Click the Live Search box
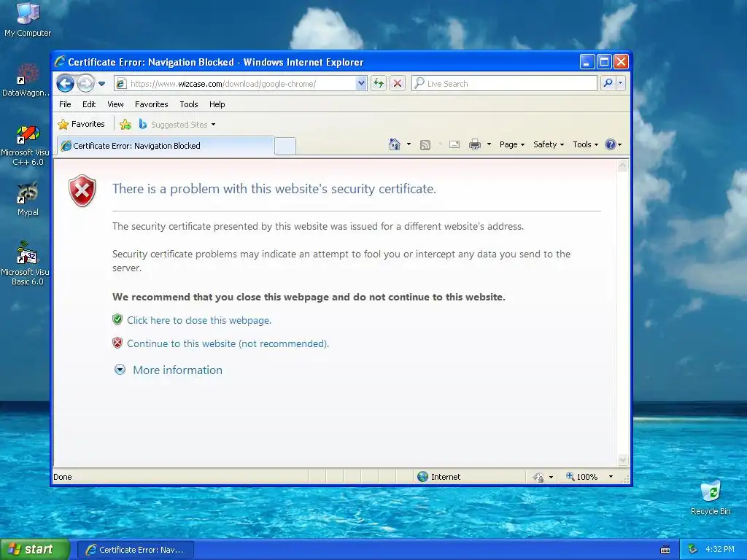 tap(504, 84)
